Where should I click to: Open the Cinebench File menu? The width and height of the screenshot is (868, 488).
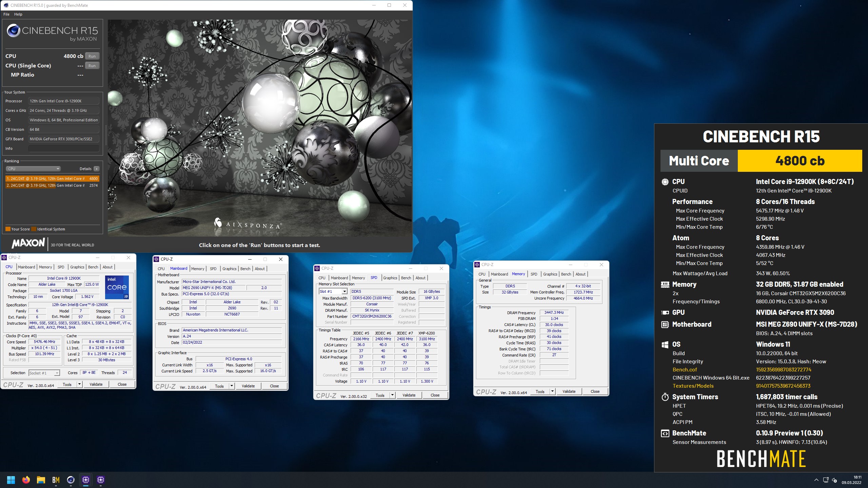[6, 14]
